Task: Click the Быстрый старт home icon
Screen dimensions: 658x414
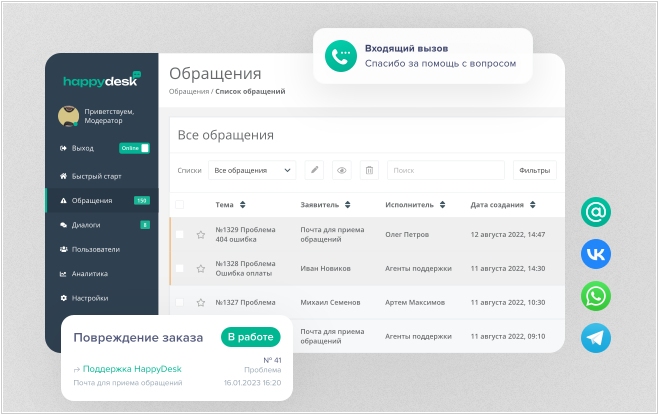Action: click(x=63, y=176)
